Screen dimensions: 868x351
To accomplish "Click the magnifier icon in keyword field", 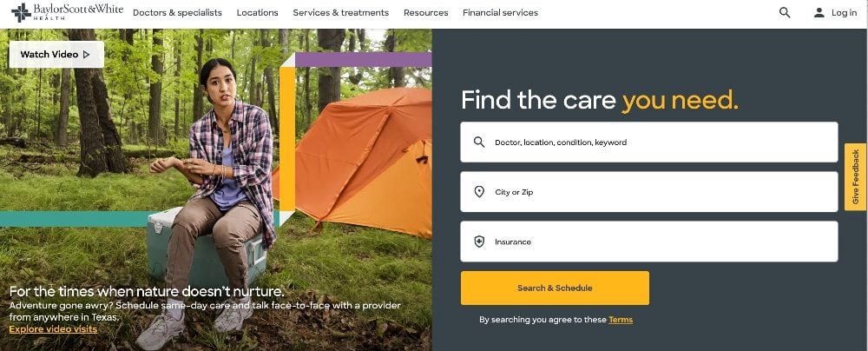I will [x=479, y=142].
